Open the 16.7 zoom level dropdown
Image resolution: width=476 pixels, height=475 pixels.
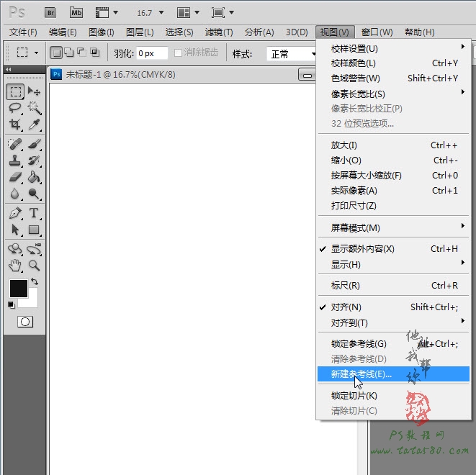pos(161,13)
